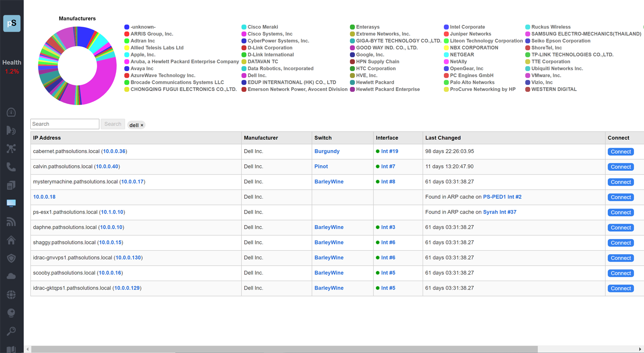Open the Syrah Int #37 link

(x=500, y=212)
